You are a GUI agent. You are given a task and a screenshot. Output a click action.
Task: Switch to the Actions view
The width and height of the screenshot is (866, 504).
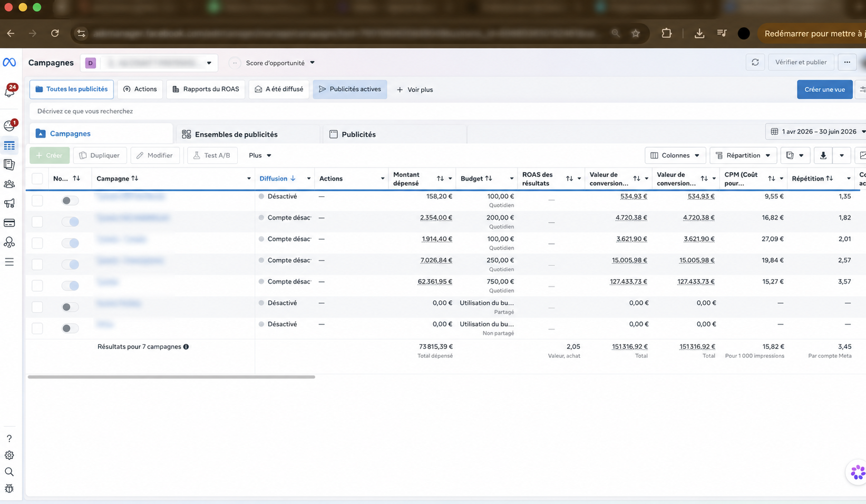(140, 89)
